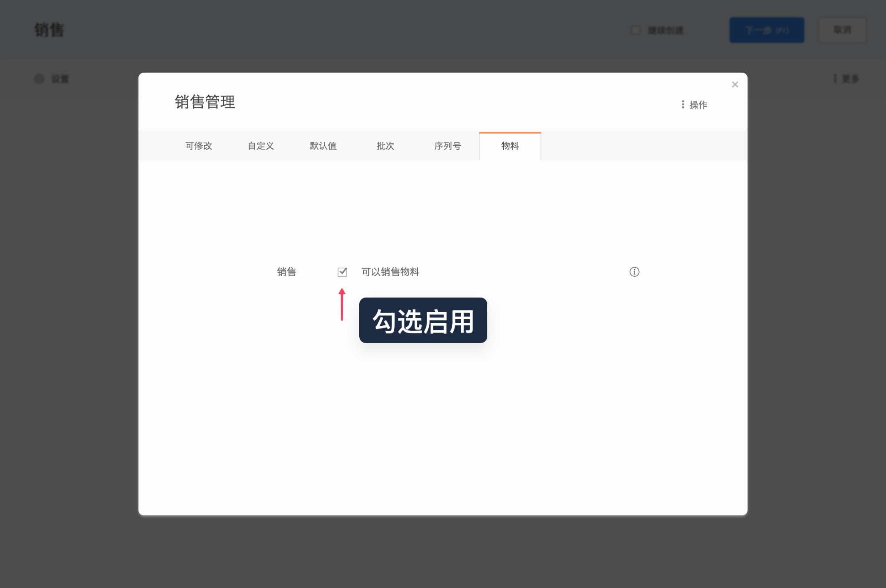The height and width of the screenshot is (588, 886).
Task: Enable the 继续创建 checkbox
Action: point(636,30)
